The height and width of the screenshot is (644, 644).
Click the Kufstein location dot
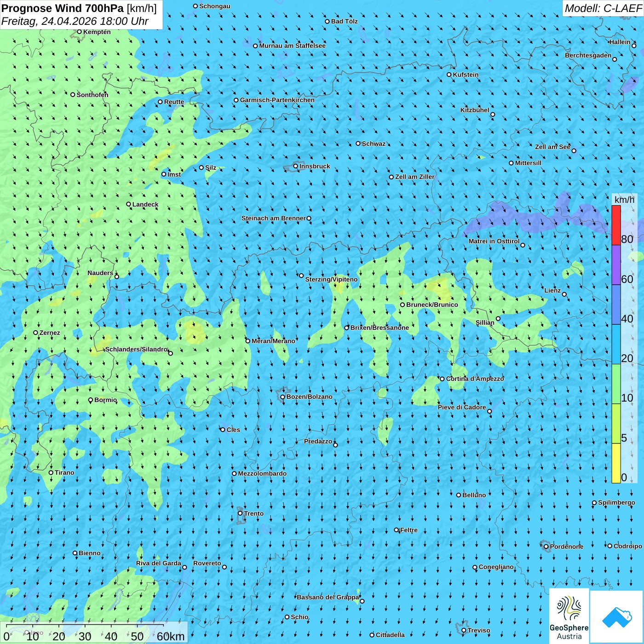click(x=449, y=75)
